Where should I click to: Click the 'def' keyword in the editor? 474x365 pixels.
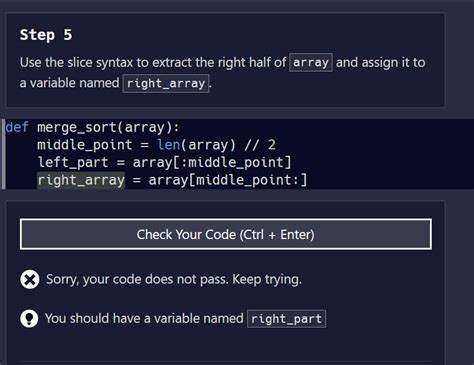(17, 127)
